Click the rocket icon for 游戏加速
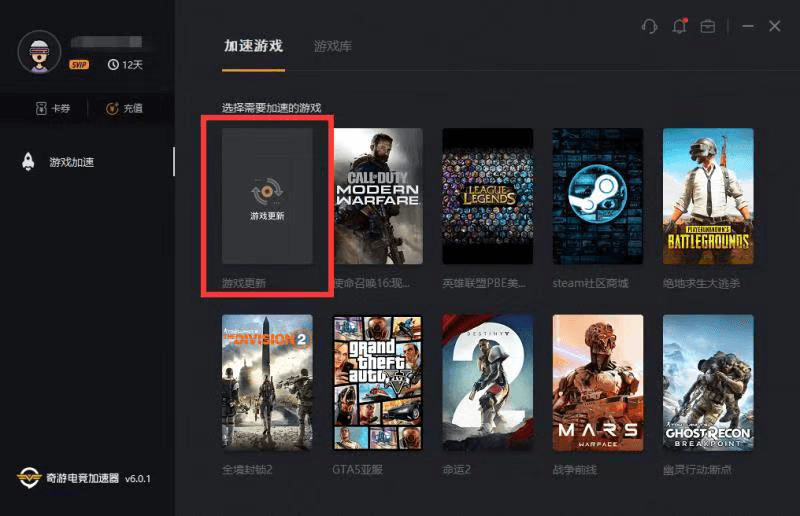 pyautogui.click(x=28, y=162)
